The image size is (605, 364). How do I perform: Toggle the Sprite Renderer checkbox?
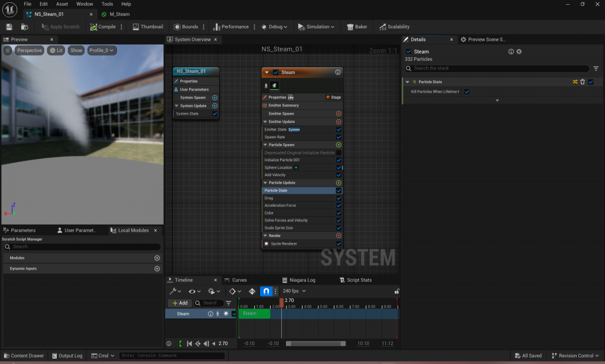coord(339,243)
